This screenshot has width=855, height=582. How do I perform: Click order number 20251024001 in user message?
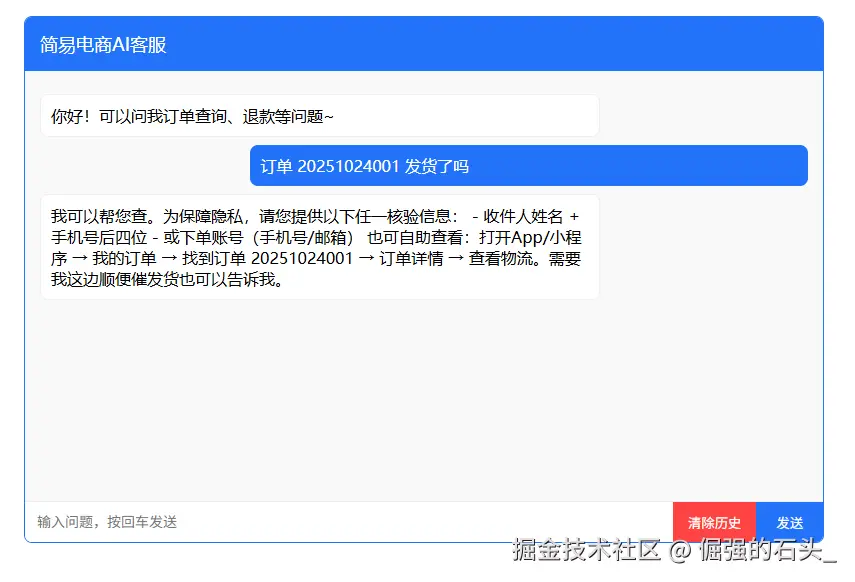[x=352, y=165]
